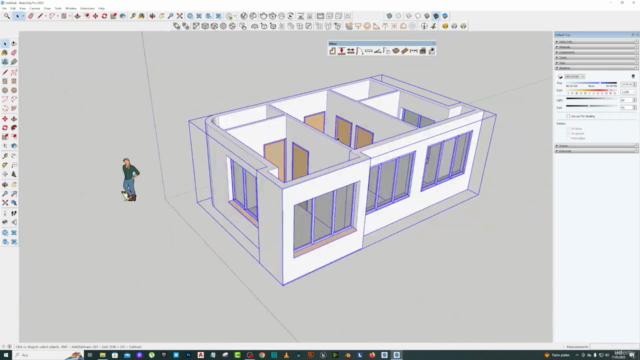Click the Light value input field
The height and width of the screenshot is (360, 640).
pos(627,100)
